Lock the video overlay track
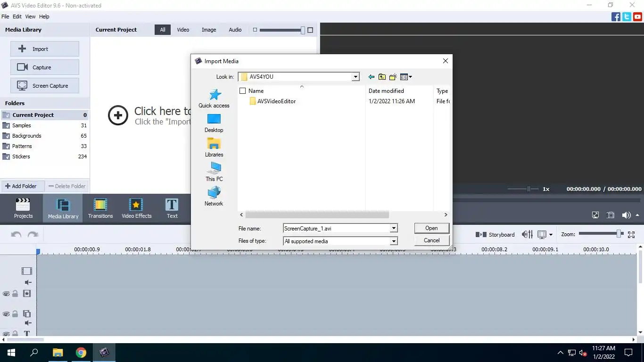Viewport: 644px width, 362px height. tap(15, 314)
